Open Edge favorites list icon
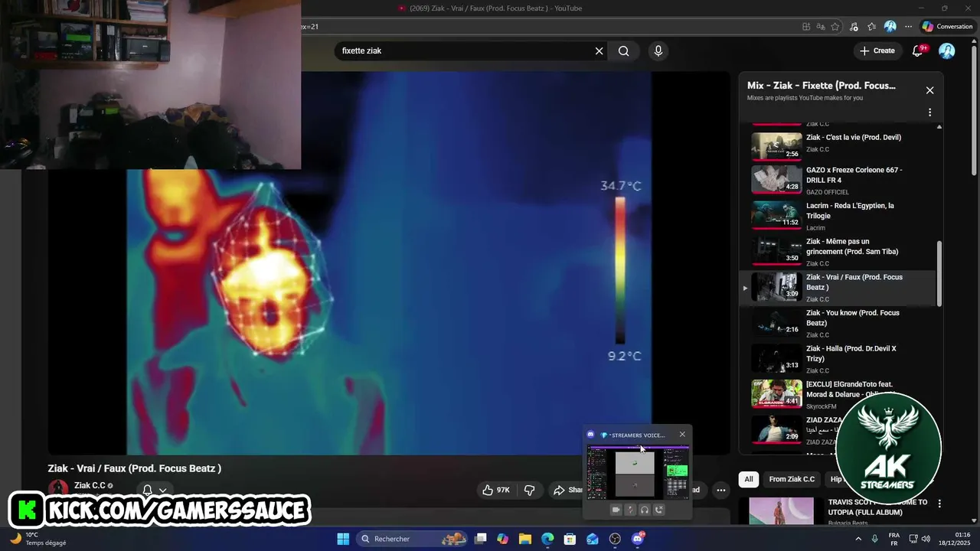Screen dimensions: 980x551 coord(872,26)
